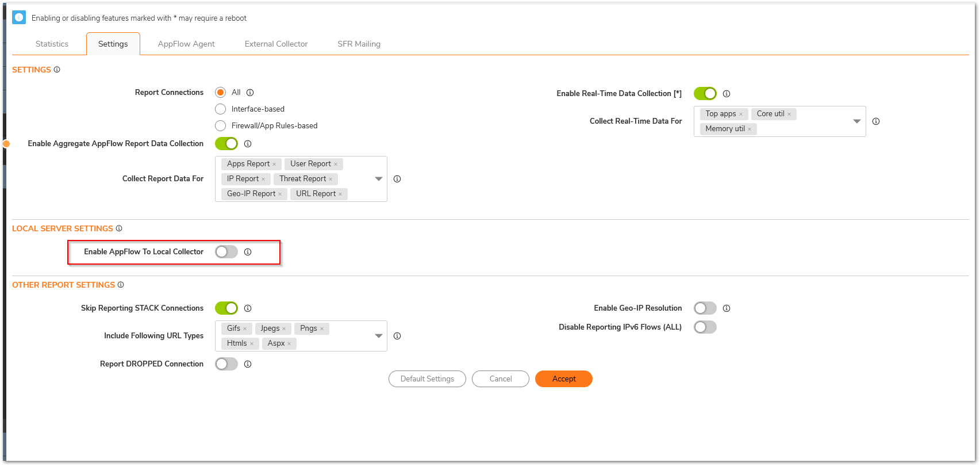Remove the Pngs URL type tag
This screenshot has width=980, height=466.
(x=322, y=329)
